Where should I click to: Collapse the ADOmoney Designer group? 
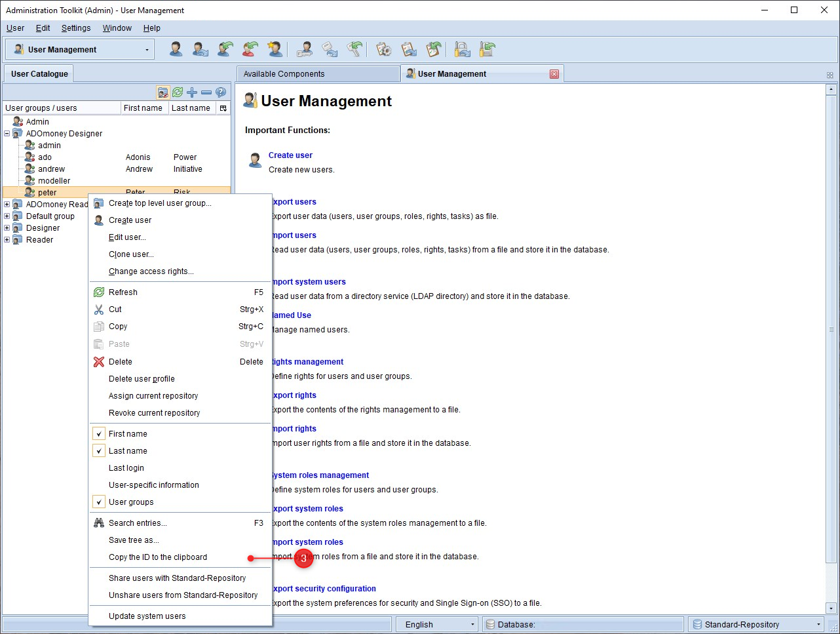[7, 134]
